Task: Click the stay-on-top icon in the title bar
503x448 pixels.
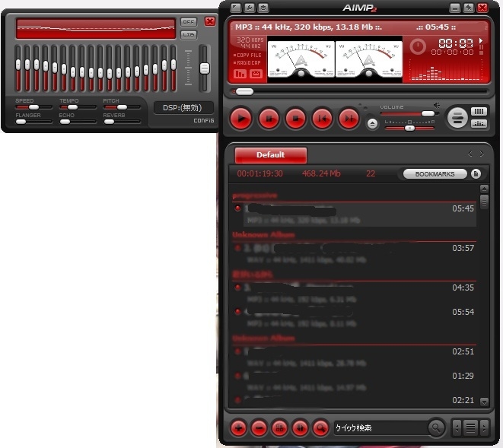Action: coord(263,8)
